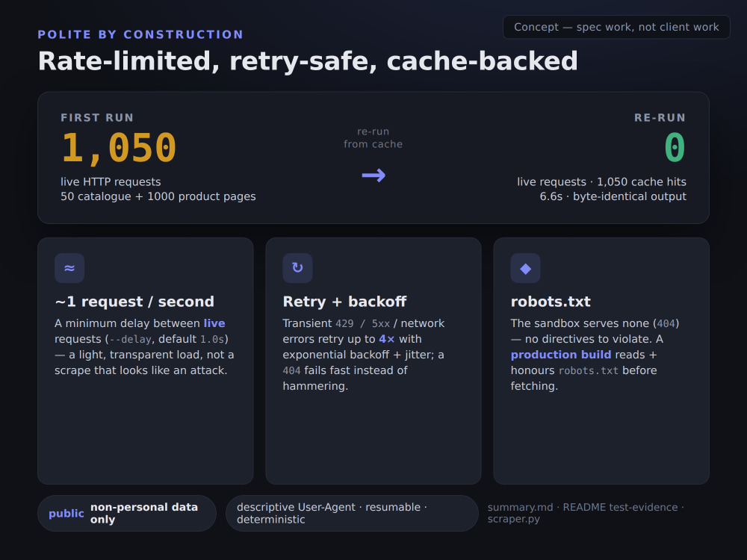The width and height of the screenshot is (747, 560).
Task: Click the 'public non-personal data only' pill
Action: [127, 514]
